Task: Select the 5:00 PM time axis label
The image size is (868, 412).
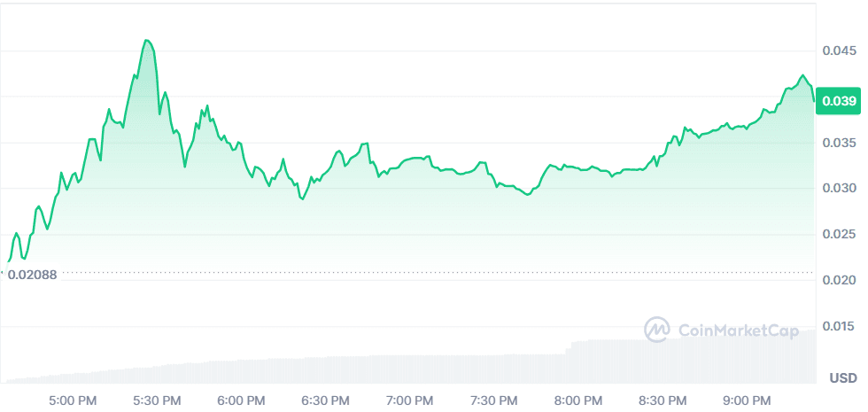Action: point(73,400)
